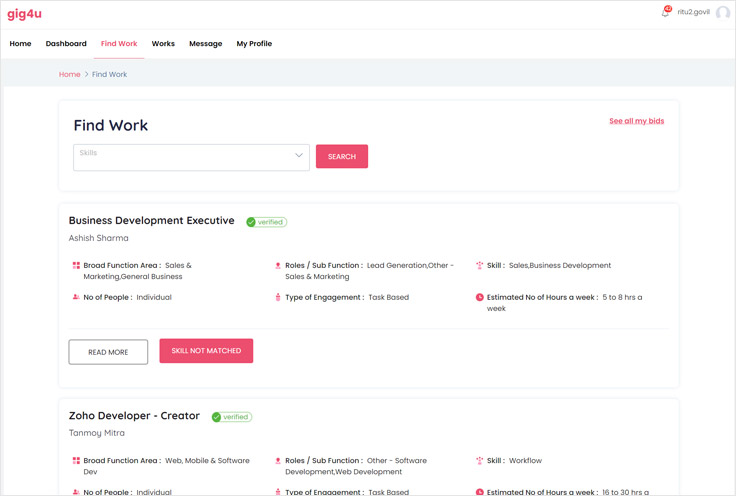Click 'Lead Generation,Other - Sales & Marketing' value
Screen dimensions: 736x496
(369, 271)
